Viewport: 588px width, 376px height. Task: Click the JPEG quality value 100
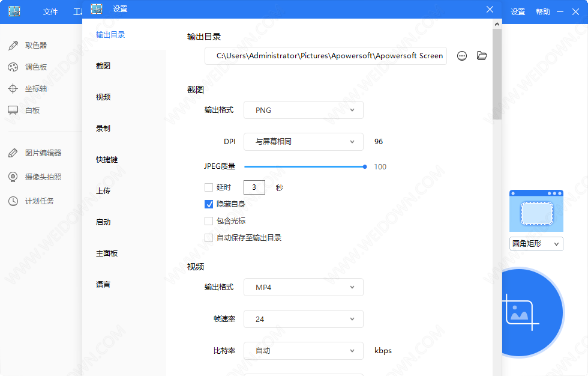(380, 167)
